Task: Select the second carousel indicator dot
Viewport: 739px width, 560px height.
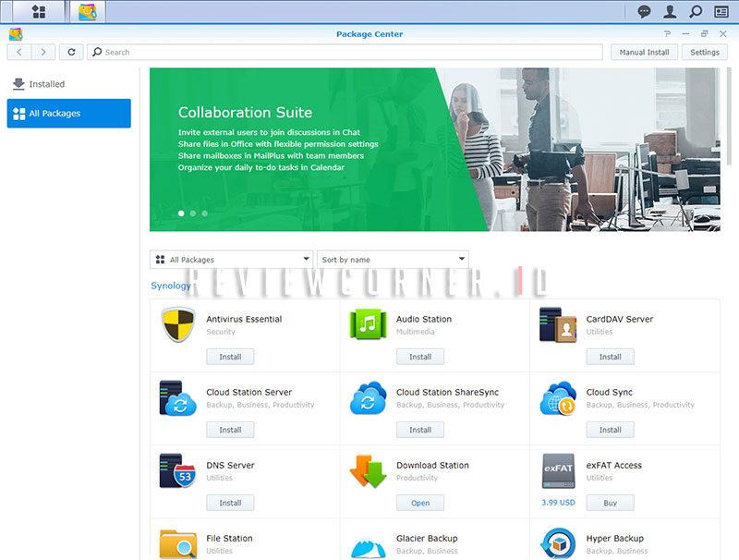Action: [x=192, y=213]
